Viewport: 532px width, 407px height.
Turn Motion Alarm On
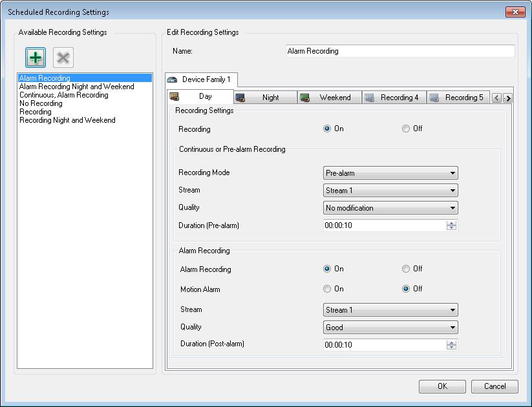coord(326,289)
